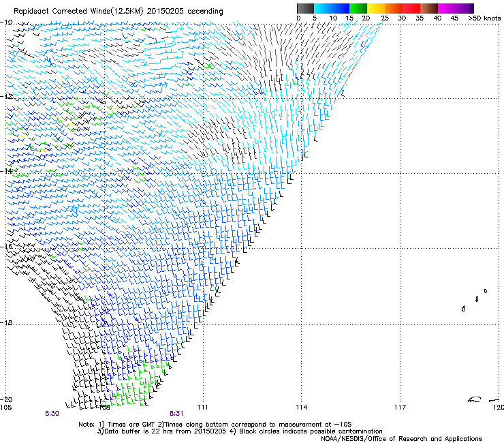Click the chart title 'Rapidscat Corrected Winds(12.5KM)'
The width and height of the screenshot is (504, 443).
78,12
